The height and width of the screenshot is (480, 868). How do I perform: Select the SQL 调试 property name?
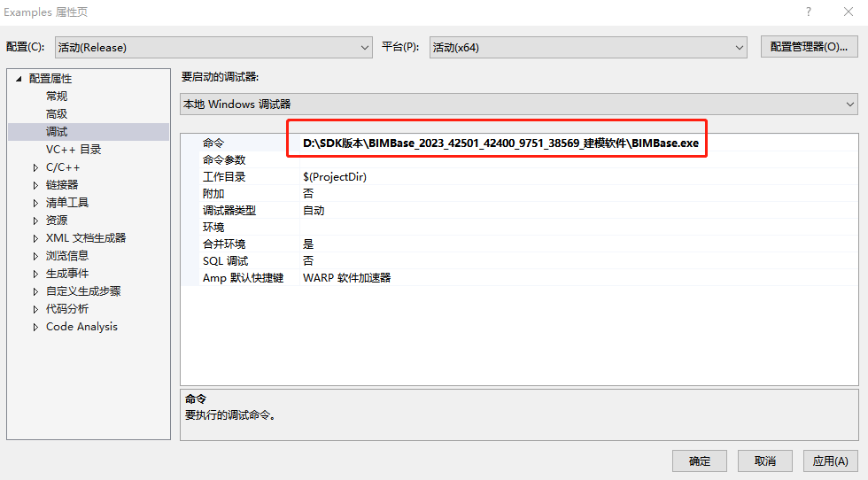(x=225, y=260)
